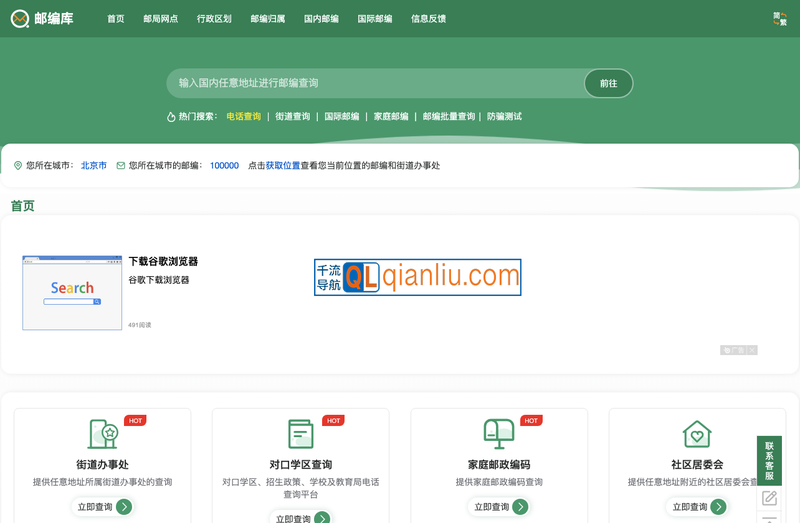Click the 首页 breadcrumb heading

coord(22,206)
